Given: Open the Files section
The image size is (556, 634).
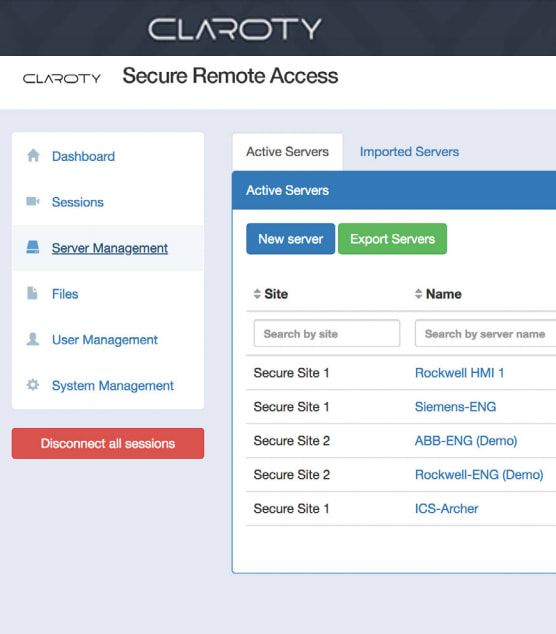Looking at the screenshot, I should tap(65, 294).
